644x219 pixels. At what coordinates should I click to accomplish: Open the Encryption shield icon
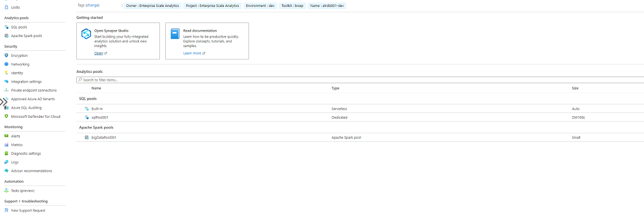click(6, 55)
